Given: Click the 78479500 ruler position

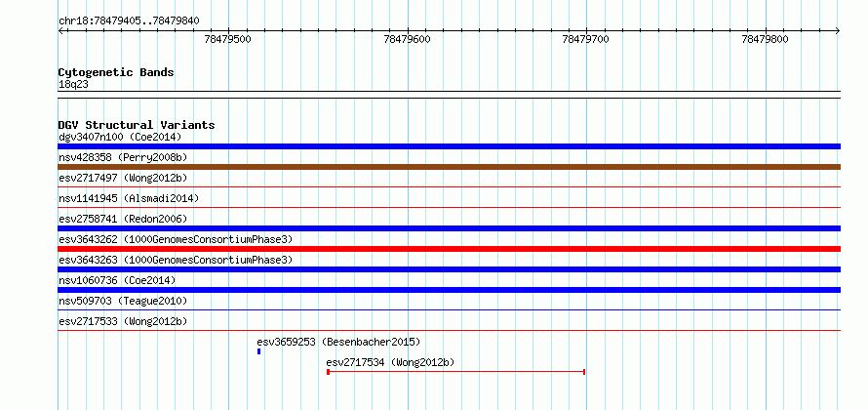Looking at the screenshot, I should (228, 39).
